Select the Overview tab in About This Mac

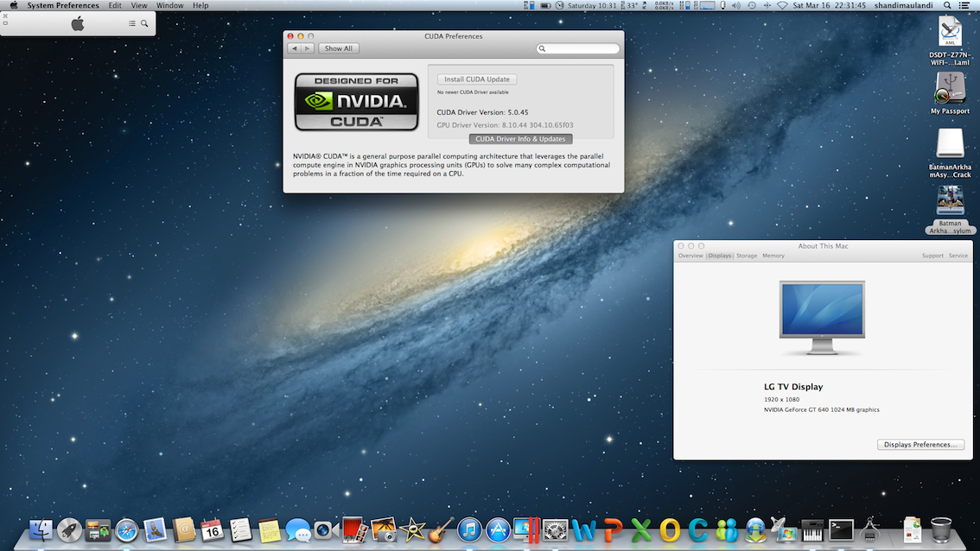[x=690, y=256]
